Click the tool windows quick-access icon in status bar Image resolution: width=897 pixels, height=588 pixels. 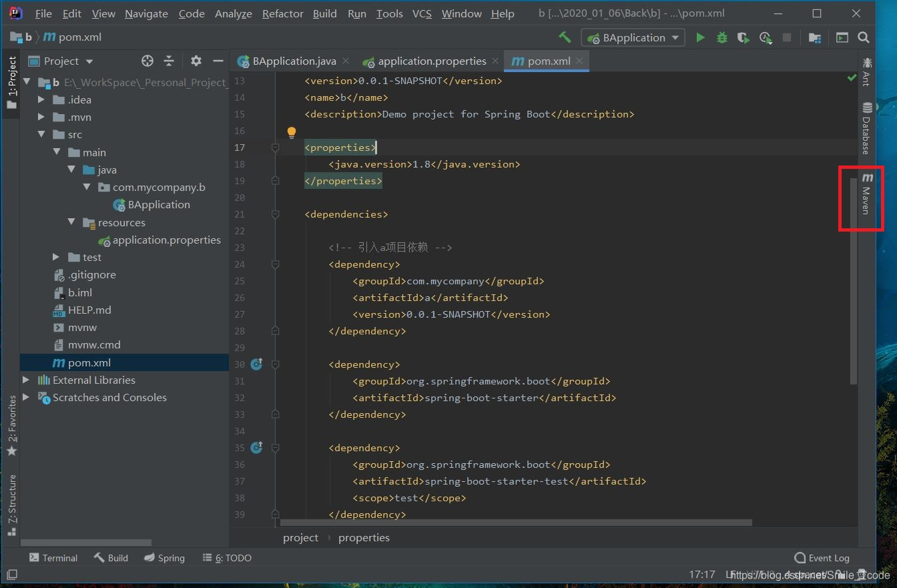11,574
